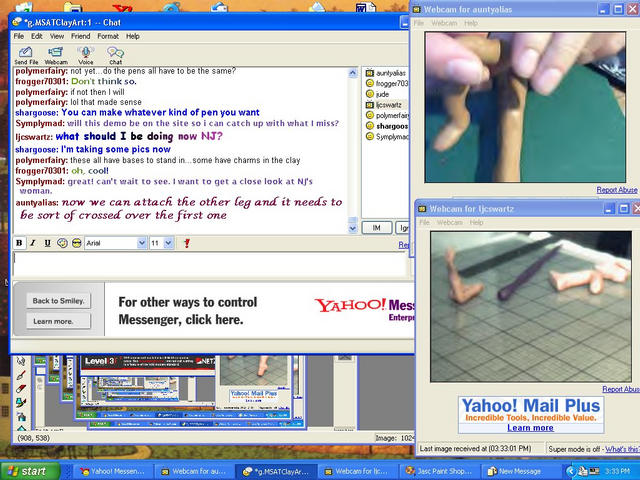
Task: Select auntyalias in the user list
Action: [386, 73]
